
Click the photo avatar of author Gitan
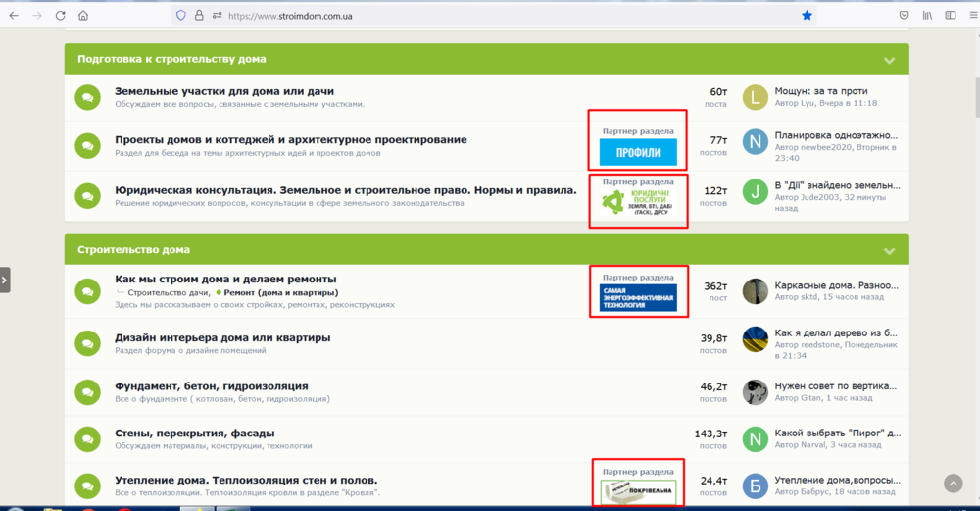(x=755, y=392)
